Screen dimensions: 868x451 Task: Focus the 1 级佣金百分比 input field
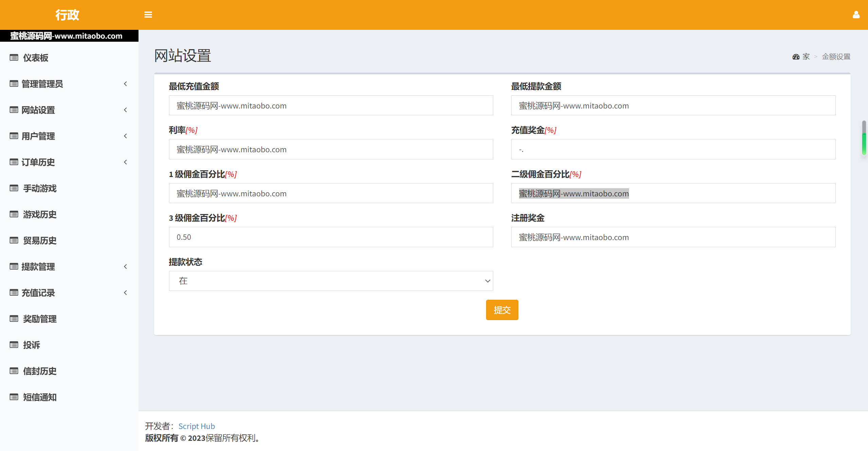331,193
